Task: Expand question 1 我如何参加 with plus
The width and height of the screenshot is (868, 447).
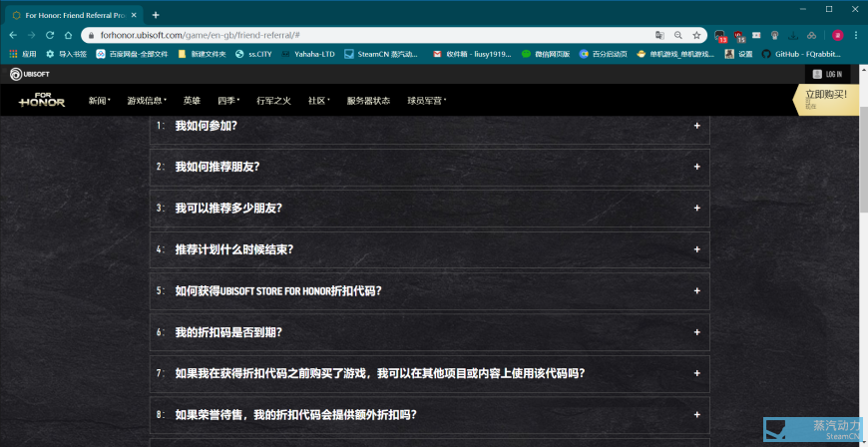Action: tap(697, 126)
